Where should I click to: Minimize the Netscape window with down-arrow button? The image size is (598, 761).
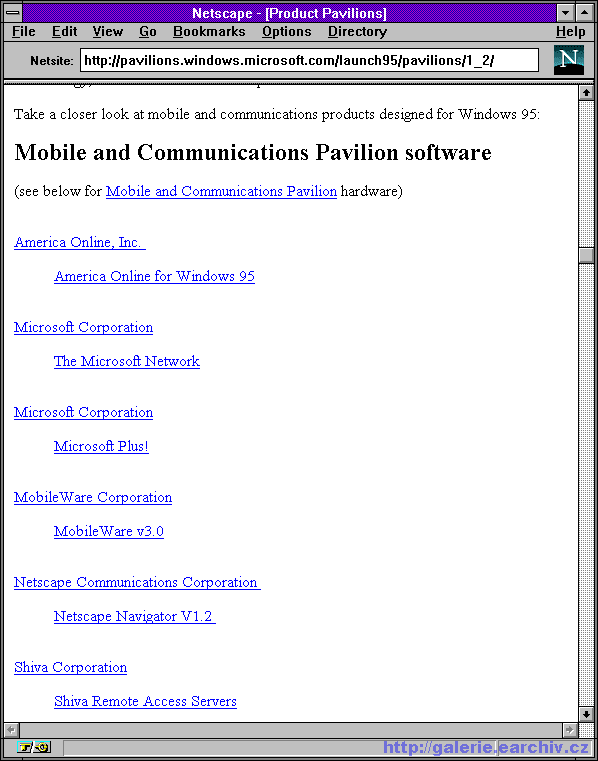click(x=565, y=13)
